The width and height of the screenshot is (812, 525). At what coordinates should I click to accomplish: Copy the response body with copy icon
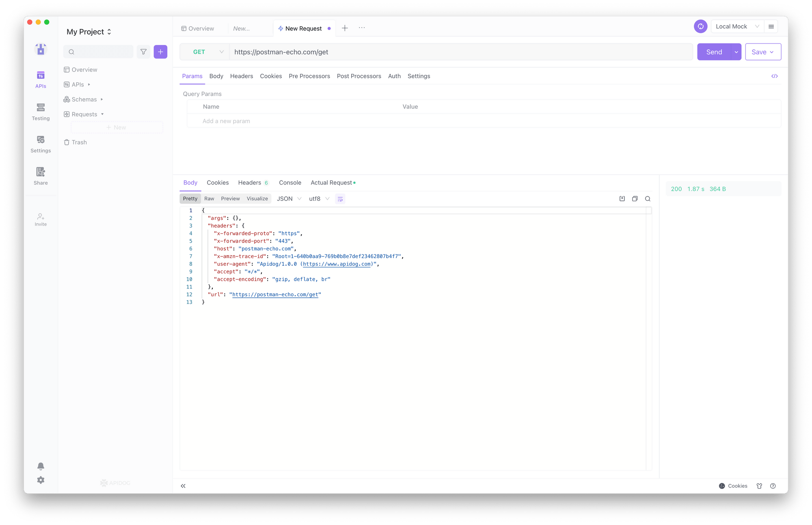[x=635, y=199]
